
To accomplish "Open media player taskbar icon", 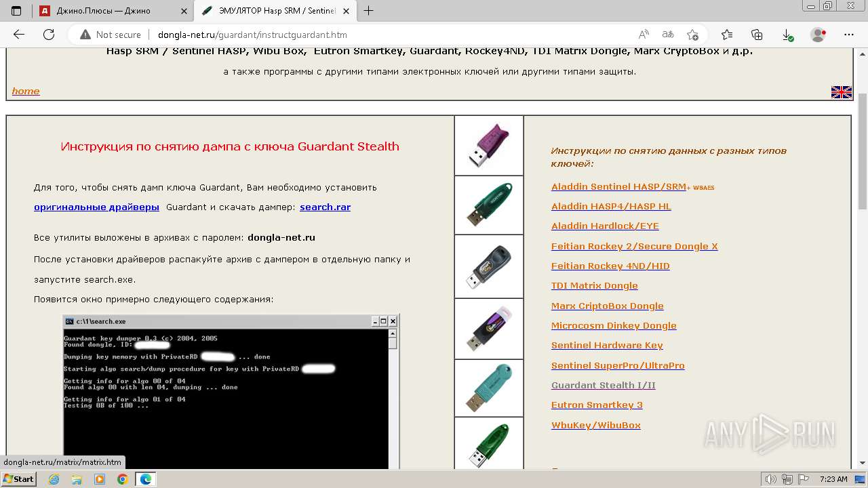I will 100,479.
